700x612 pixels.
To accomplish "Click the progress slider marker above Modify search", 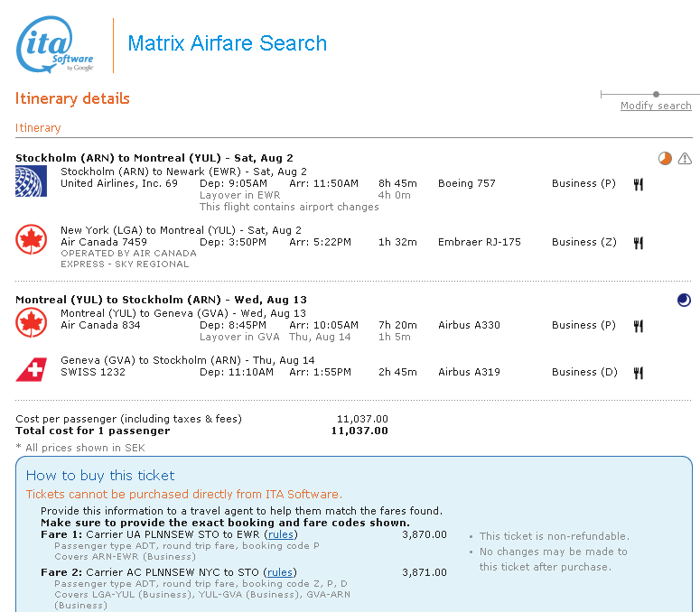I will pos(656,94).
